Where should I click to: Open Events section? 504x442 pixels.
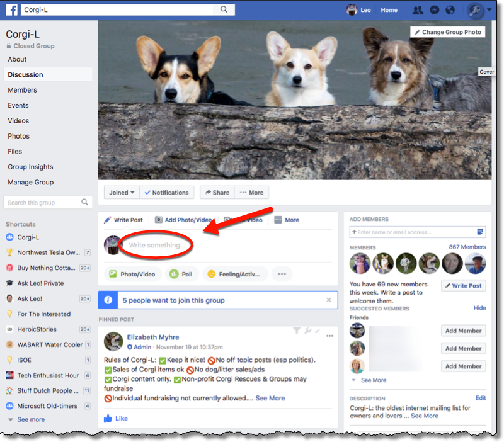[x=18, y=105]
